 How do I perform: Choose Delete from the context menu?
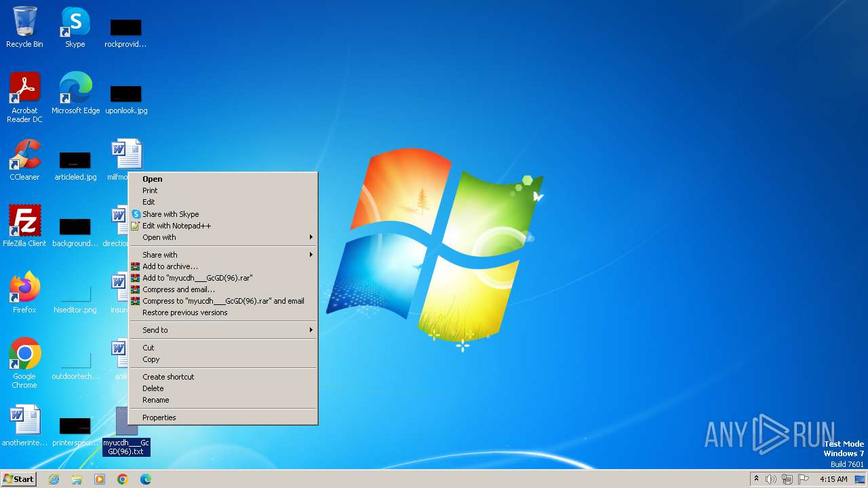pos(223,388)
